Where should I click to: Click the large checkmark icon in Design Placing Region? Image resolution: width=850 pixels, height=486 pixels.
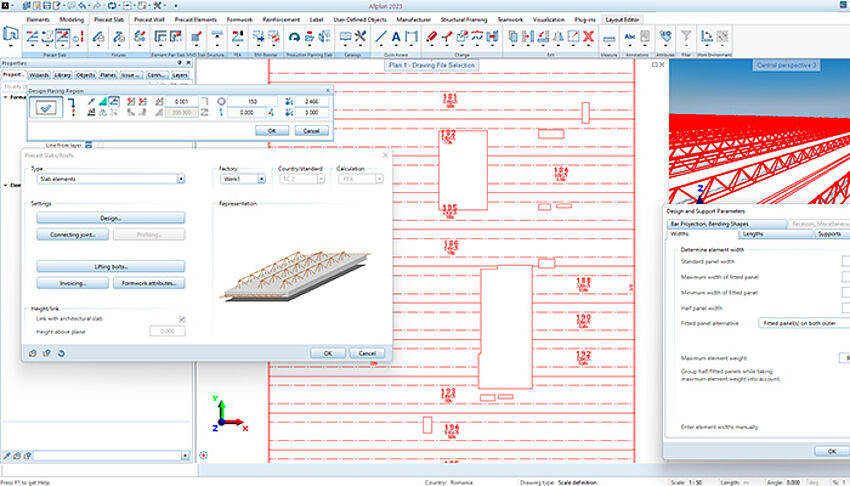pos(48,109)
